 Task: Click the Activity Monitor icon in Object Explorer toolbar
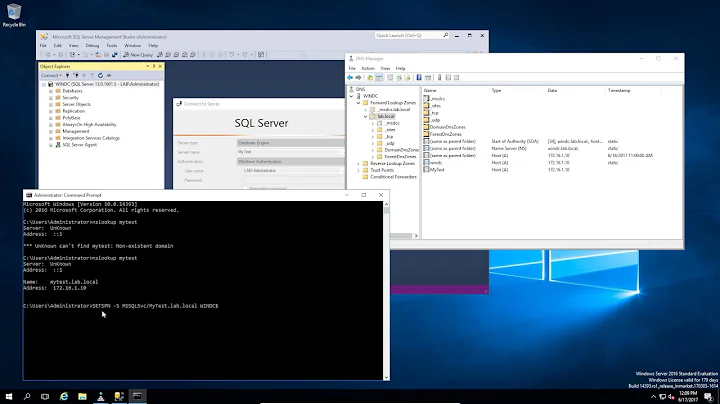[109, 75]
